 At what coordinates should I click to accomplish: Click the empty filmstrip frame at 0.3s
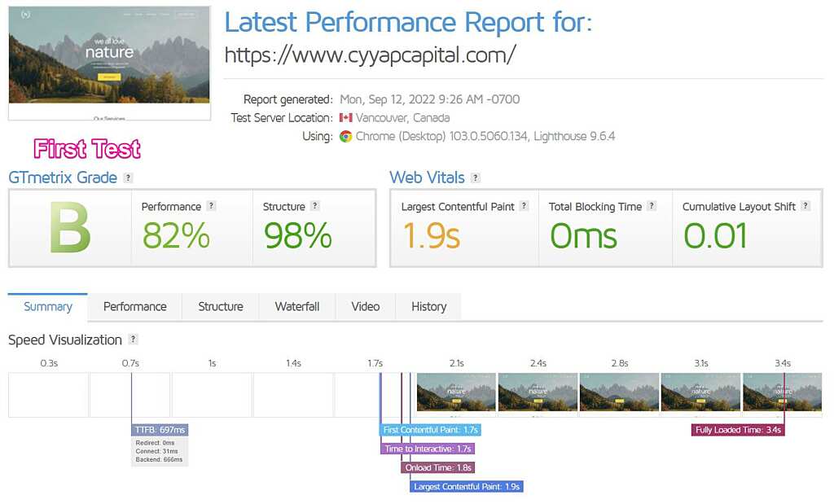[48, 395]
